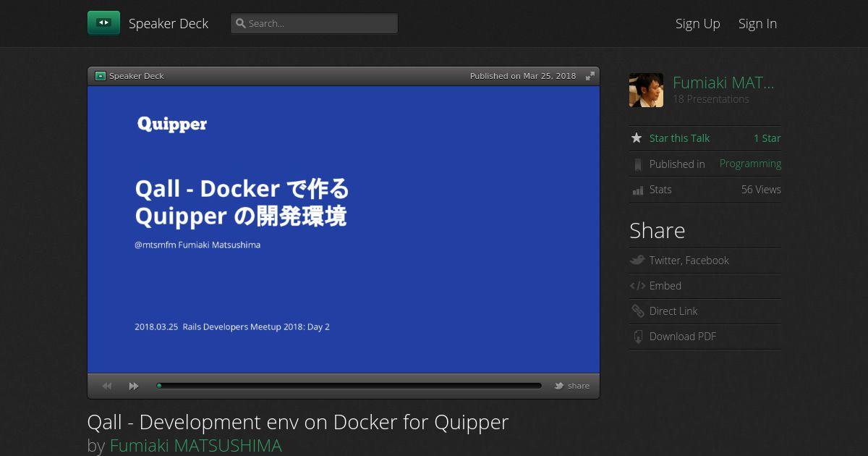Click the '56 Views' text
The width and height of the screenshot is (868, 456).
761,190
